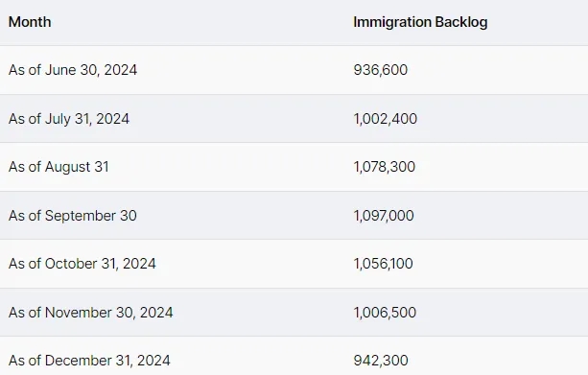The width and height of the screenshot is (588, 375).
Task: Click the As of October 31, 2024 cell
Action: 82,264
